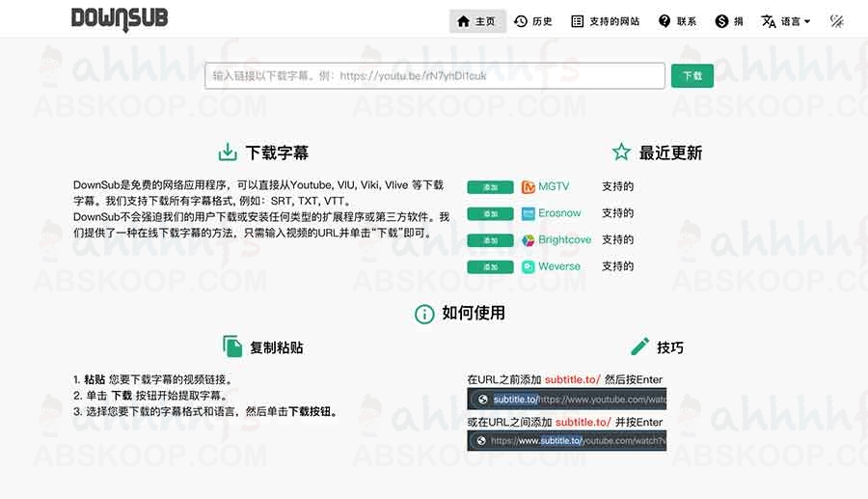Click the Brightcove site icon

(529, 240)
